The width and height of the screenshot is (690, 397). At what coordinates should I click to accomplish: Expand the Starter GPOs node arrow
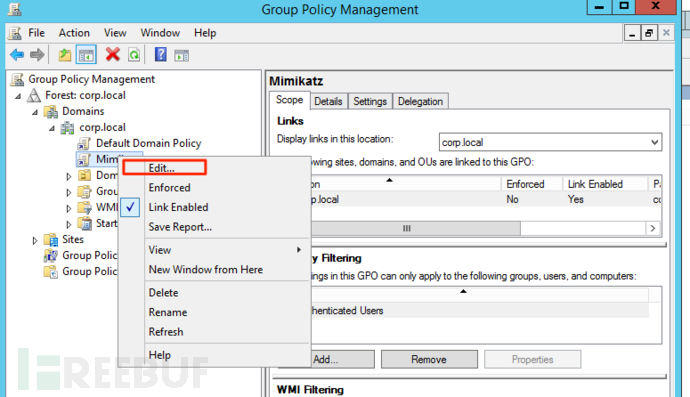pos(69,224)
